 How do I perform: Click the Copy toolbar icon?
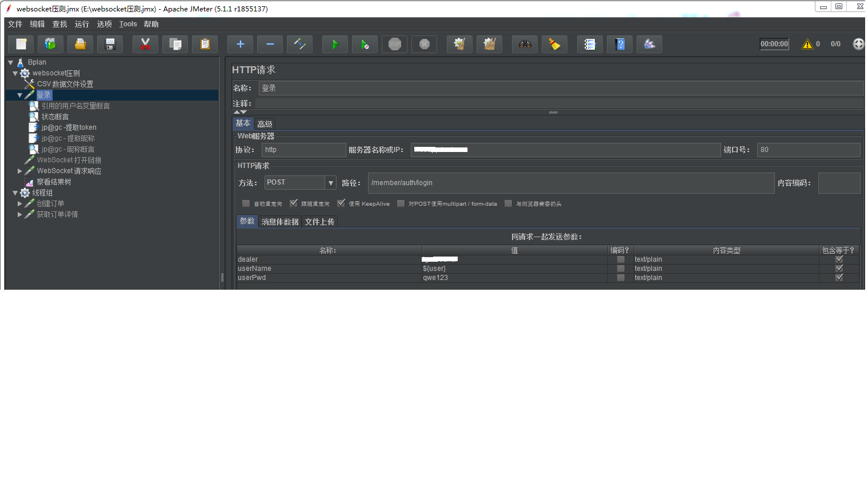[x=175, y=44]
